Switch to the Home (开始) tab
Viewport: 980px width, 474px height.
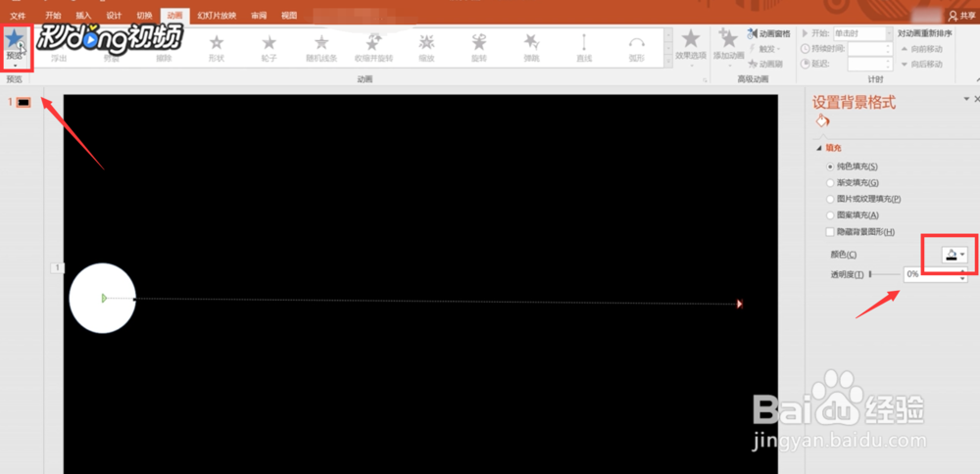pos(54,16)
